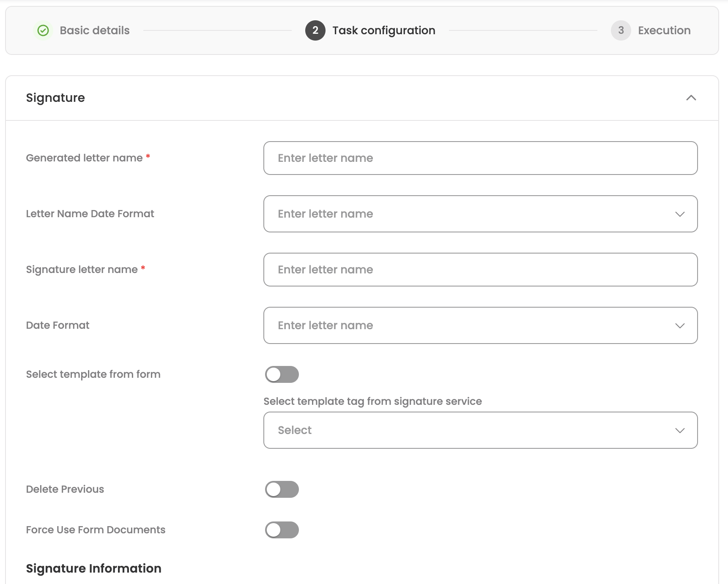Screen dimensions: 728x584
Task: Jump to the Execution step
Action: pos(664,30)
